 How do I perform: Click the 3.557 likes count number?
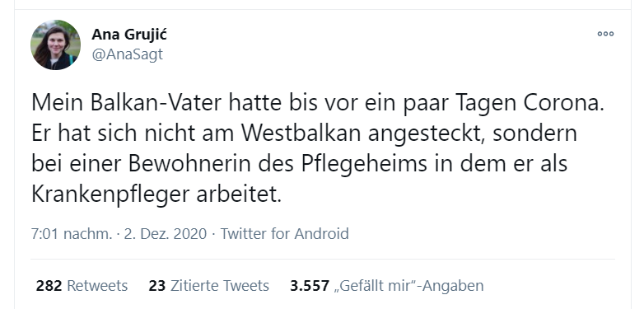point(310,285)
